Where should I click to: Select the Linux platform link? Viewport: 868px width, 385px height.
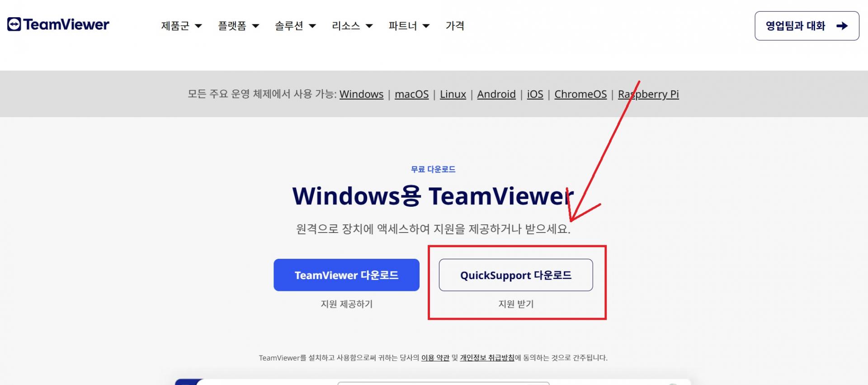tap(453, 94)
